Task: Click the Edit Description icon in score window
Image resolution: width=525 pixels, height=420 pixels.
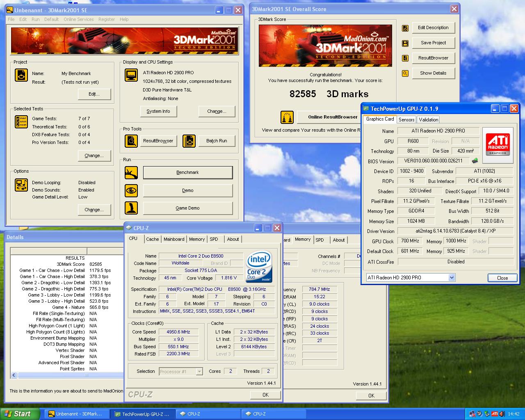Action: [x=405, y=28]
